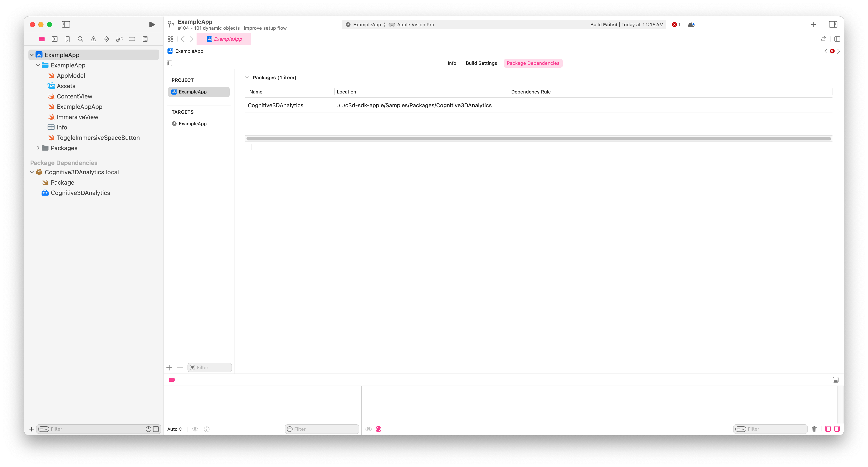Open the related items grid icon

(170, 39)
